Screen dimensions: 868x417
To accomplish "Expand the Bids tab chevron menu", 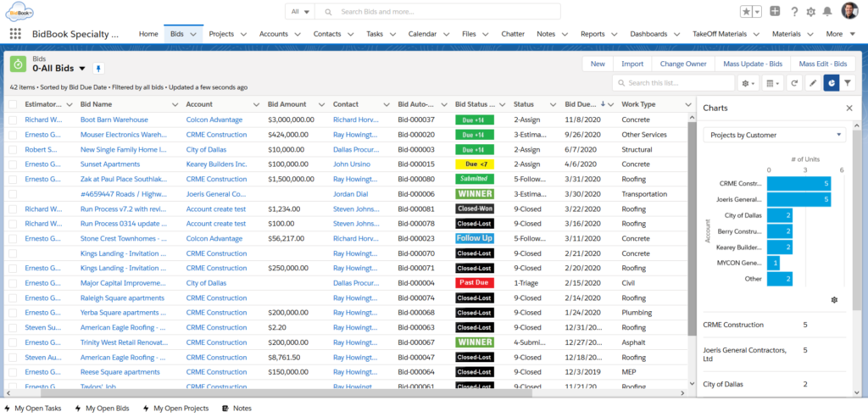I will click(x=193, y=34).
